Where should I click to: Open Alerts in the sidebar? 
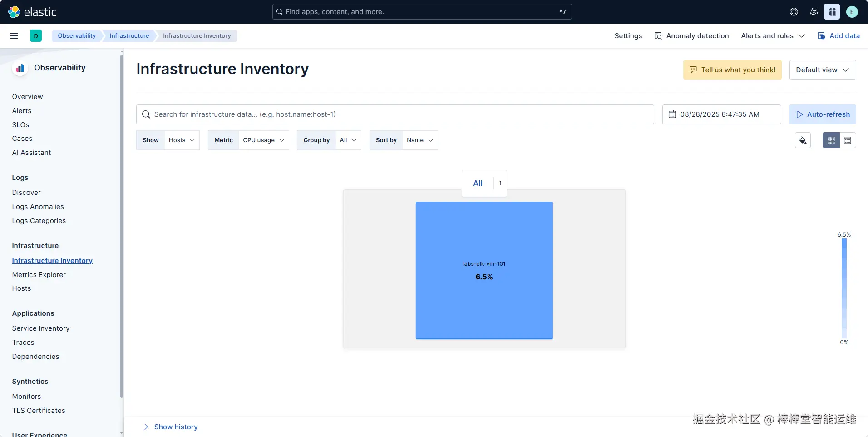22,111
